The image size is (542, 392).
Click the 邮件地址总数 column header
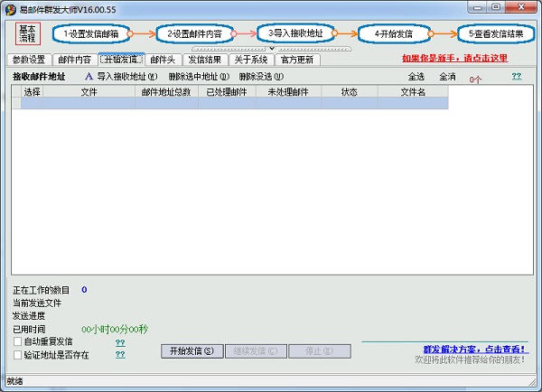[x=166, y=91]
